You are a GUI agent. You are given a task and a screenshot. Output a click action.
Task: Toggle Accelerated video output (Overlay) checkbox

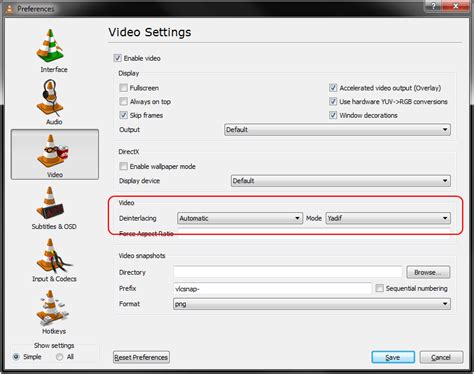333,88
